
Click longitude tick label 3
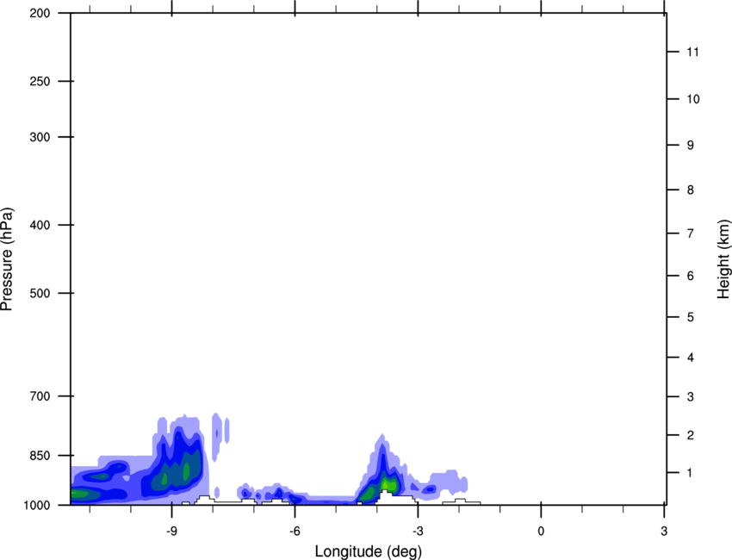(664, 532)
